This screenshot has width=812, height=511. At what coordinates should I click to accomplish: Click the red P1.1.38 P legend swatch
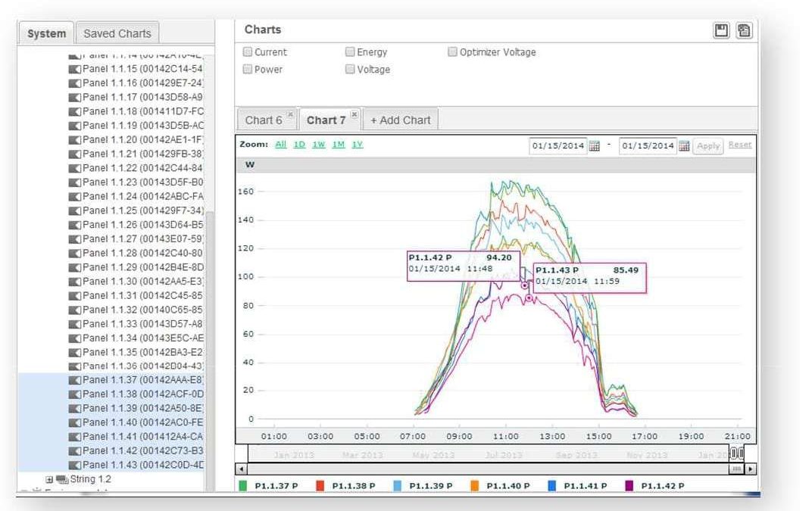(320, 486)
